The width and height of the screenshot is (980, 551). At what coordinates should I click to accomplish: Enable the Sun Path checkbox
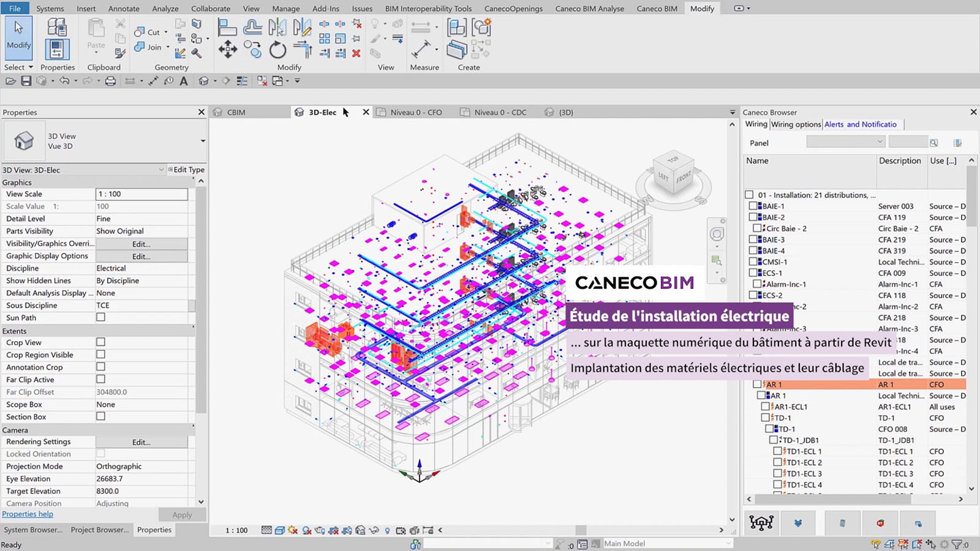click(x=100, y=317)
